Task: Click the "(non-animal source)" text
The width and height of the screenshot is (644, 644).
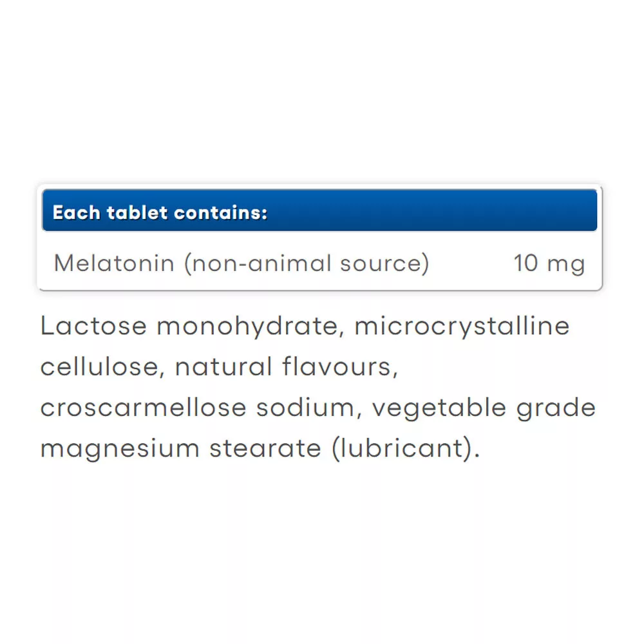Action: 307,263
